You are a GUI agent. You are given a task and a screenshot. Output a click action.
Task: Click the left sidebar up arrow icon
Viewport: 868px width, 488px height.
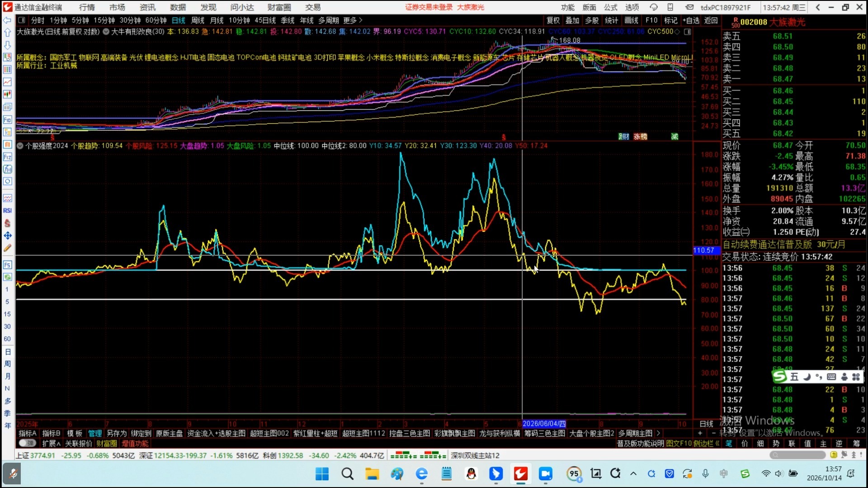point(7,33)
